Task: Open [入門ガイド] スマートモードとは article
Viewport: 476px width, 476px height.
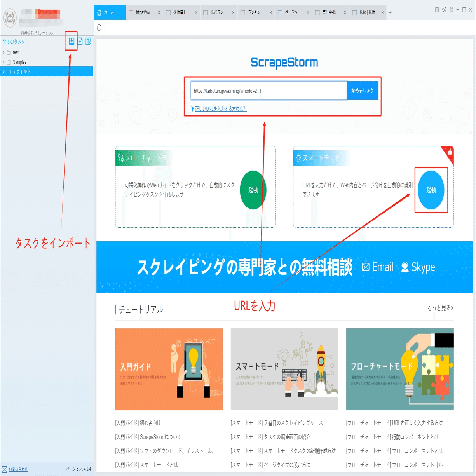Action: pyautogui.click(x=146, y=465)
